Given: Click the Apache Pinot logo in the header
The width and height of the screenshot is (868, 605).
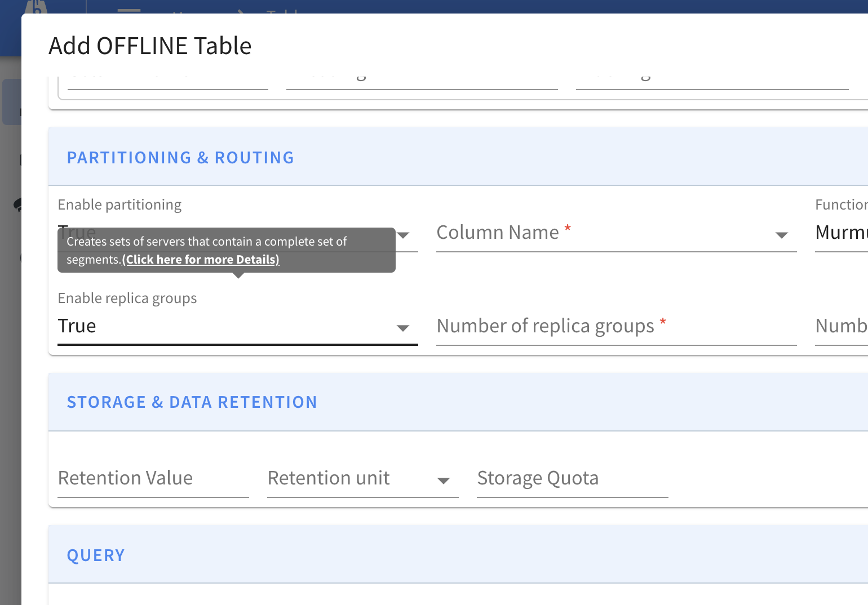Looking at the screenshot, I should click(36, 7).
